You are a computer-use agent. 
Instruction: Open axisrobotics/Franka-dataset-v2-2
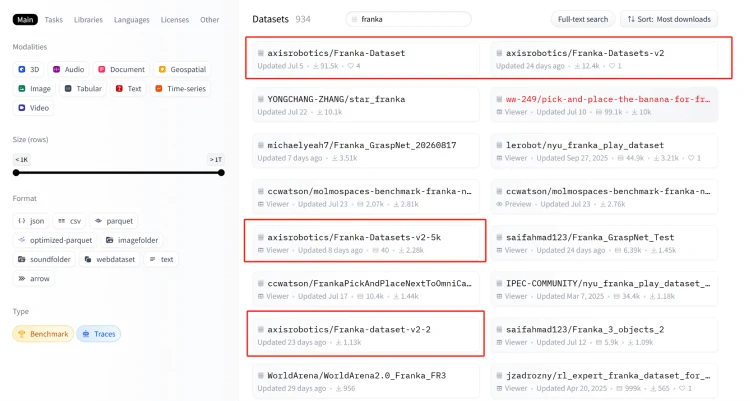[x=365, y=334]
